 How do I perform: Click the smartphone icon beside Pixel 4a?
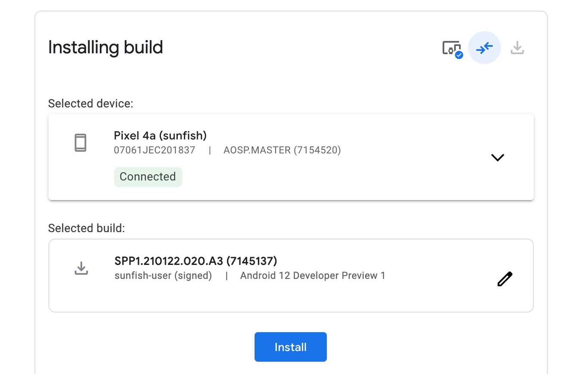click(81, 143)
